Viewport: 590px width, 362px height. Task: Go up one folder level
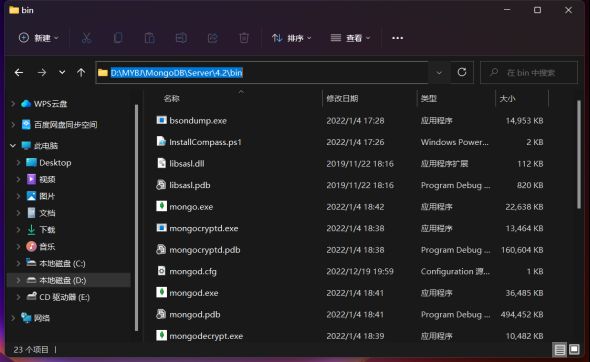tap(81, 72)
